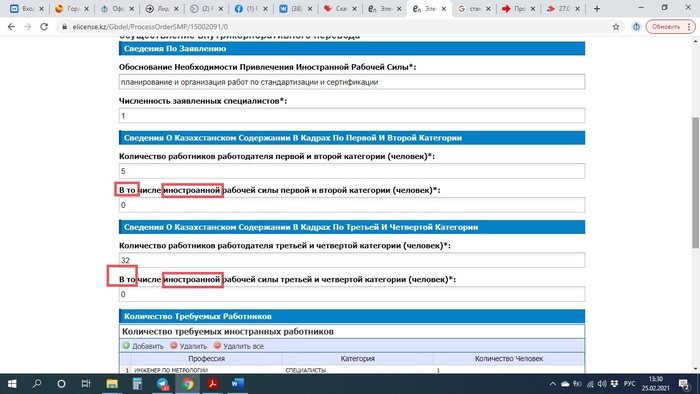
Task: Click the volume speaker tray icon
Action: pos(602,384)
